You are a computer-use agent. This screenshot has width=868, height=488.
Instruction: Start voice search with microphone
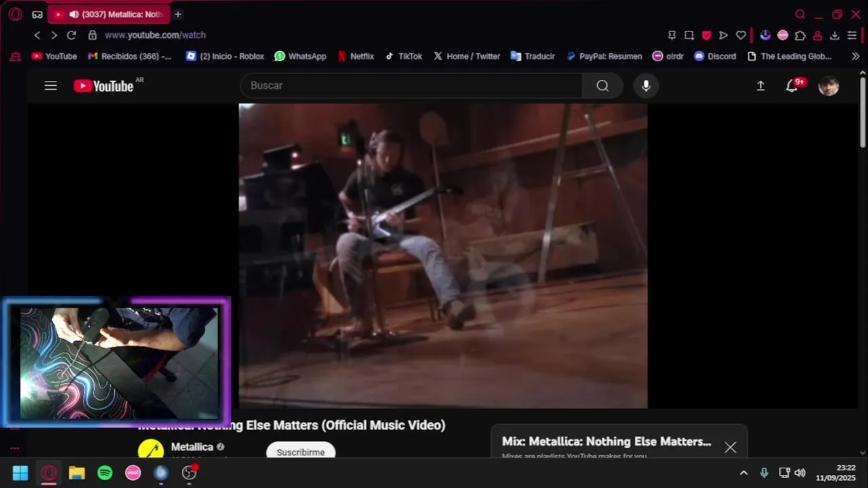pos(646,85)
